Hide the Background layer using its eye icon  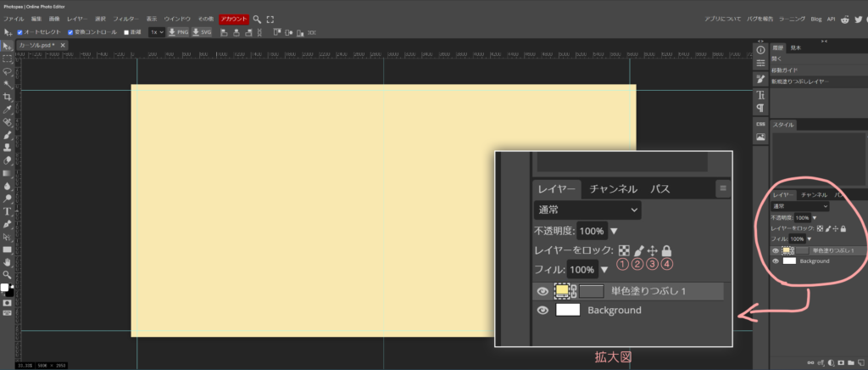click(x=776, y=261)
